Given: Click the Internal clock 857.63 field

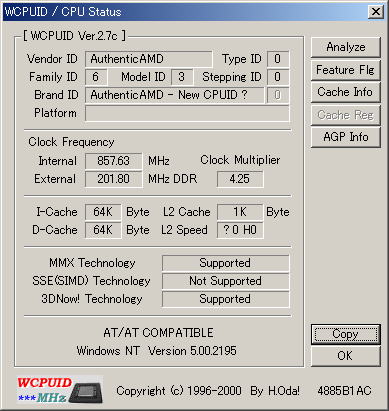Looking at the screenshot, I should [x=114, y=161].
